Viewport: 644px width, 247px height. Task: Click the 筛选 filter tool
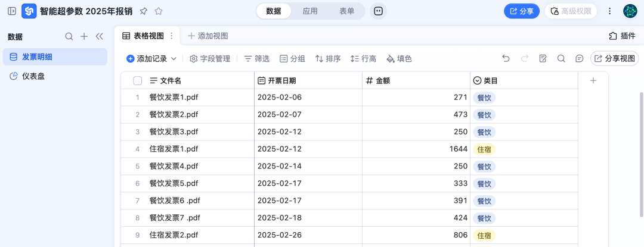(256, 59)
